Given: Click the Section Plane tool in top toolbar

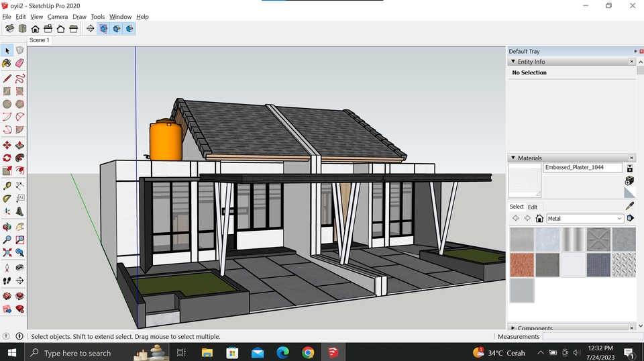Looking at the screenshot, I should [x=91, y=29].
